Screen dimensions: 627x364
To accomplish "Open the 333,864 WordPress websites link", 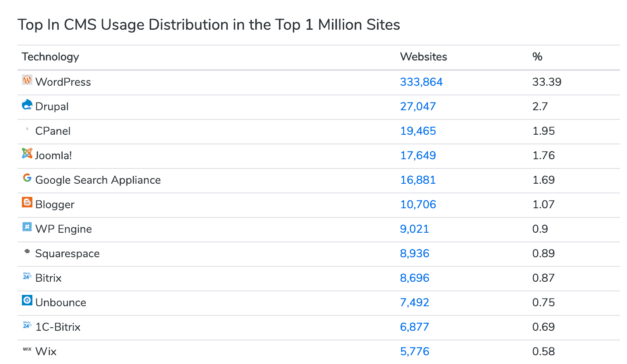I will [x=421, y=82].
